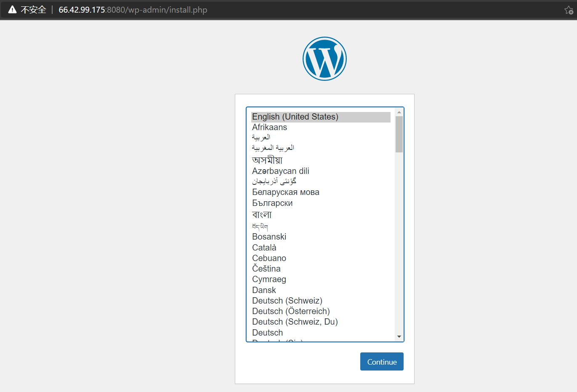Select English (United States) language

295,117
